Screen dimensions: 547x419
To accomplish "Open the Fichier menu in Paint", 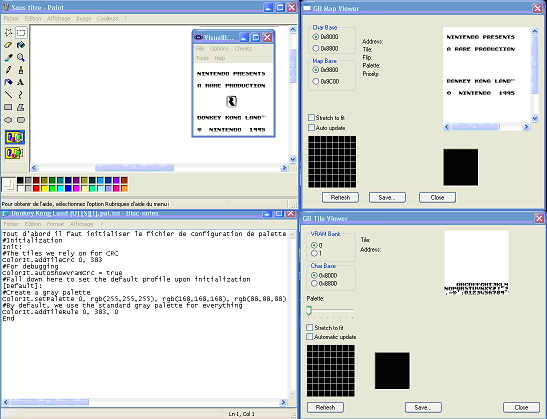I will pyautogui.click(x=11, y=18).
